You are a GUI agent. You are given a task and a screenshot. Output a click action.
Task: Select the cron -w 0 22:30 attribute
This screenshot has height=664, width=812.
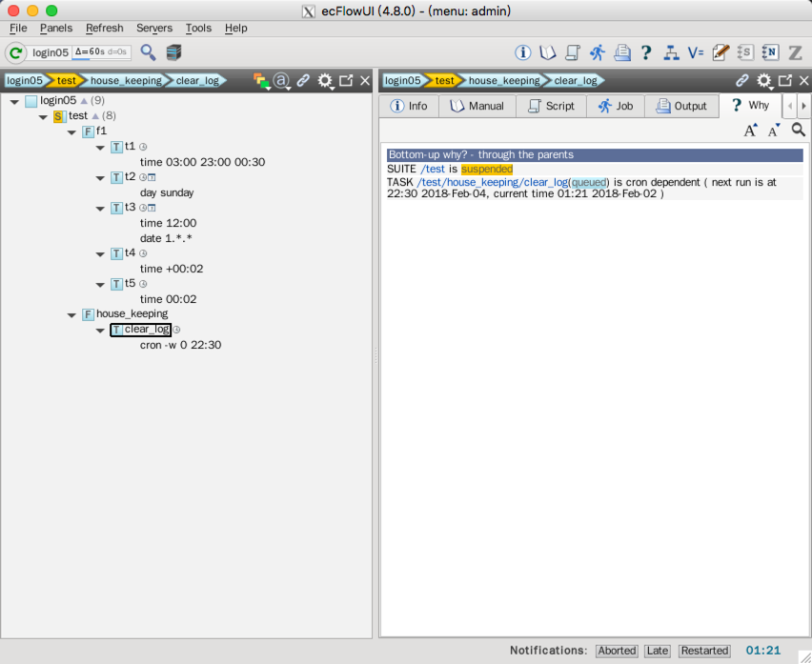pyautogui.click(x=180, y=345)
